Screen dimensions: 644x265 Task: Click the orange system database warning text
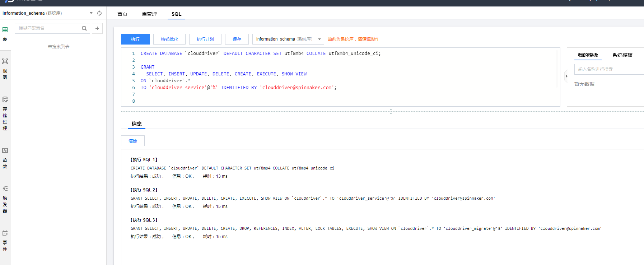click(x=354, y=39)
